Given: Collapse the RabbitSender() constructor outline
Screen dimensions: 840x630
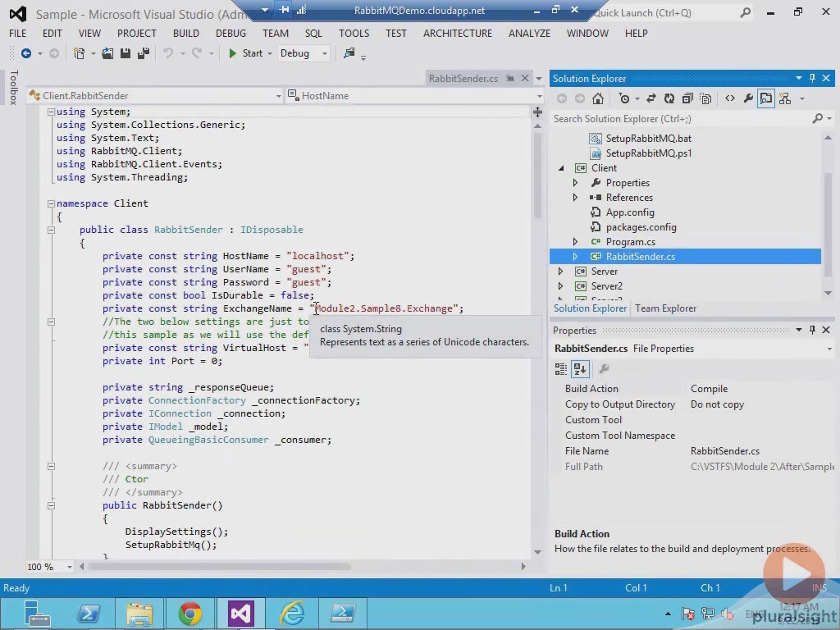Looking at the screenshot, I should point(51,505).
